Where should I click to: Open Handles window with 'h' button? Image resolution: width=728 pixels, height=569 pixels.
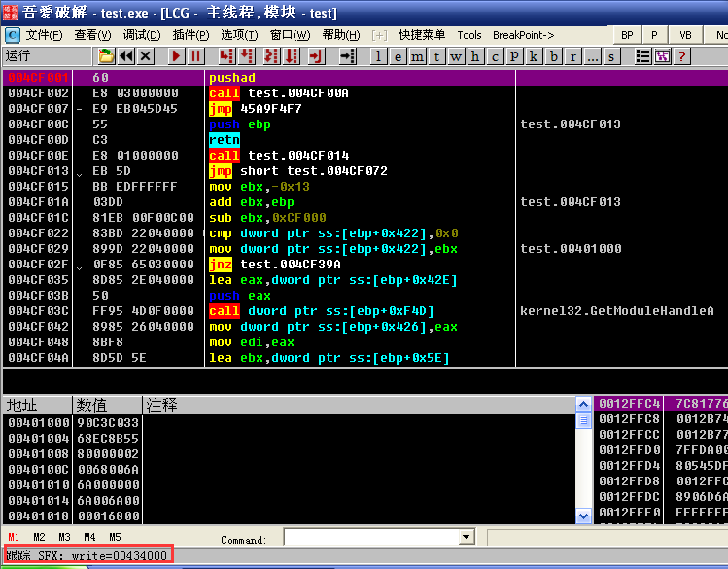click(475, 56)
